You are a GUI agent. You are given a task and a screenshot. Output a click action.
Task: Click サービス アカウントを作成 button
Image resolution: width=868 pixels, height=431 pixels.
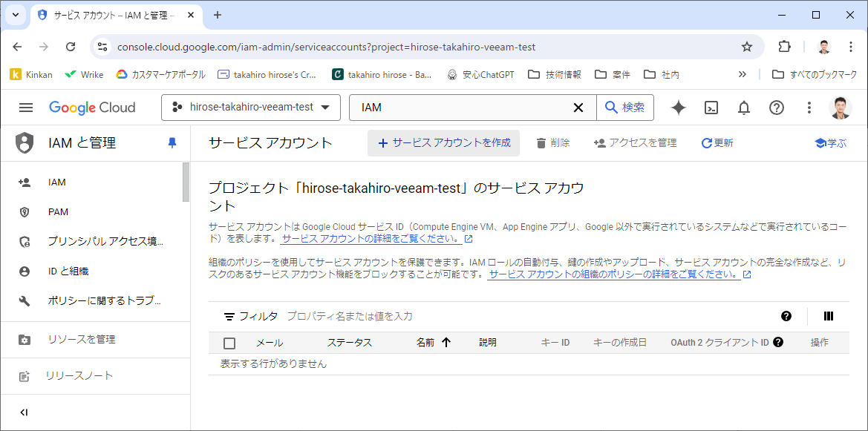point(444,143)
